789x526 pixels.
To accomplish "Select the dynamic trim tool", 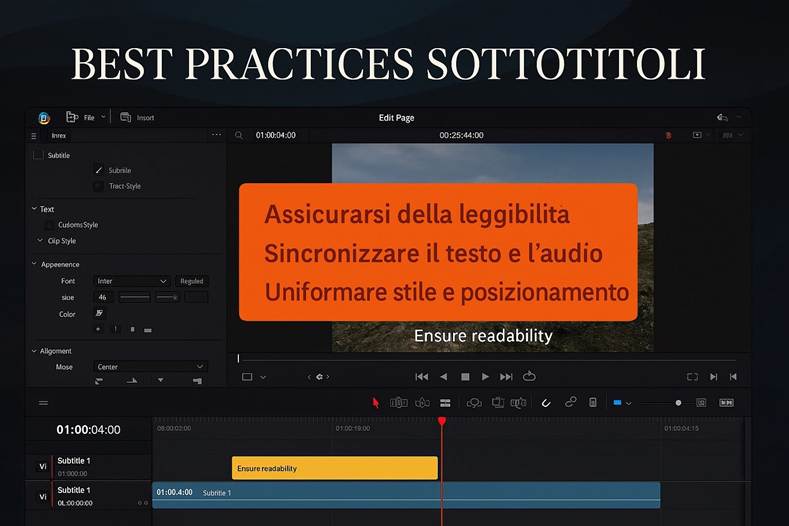I will 422,403.
